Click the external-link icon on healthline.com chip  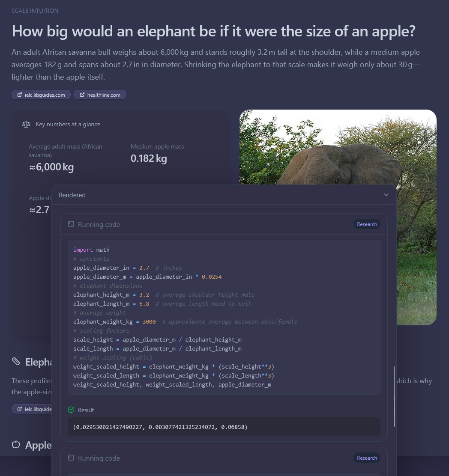click(82, 95)
